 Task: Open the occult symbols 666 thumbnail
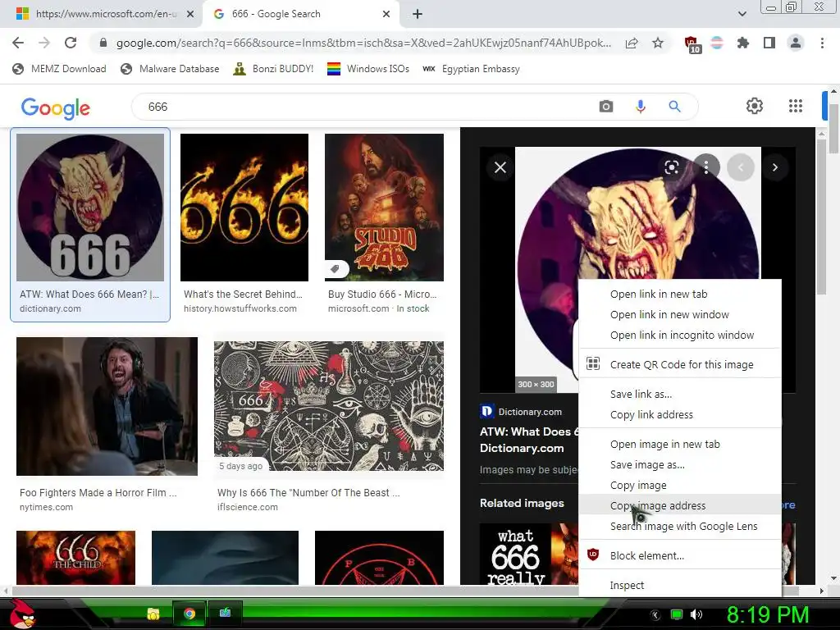329,405
